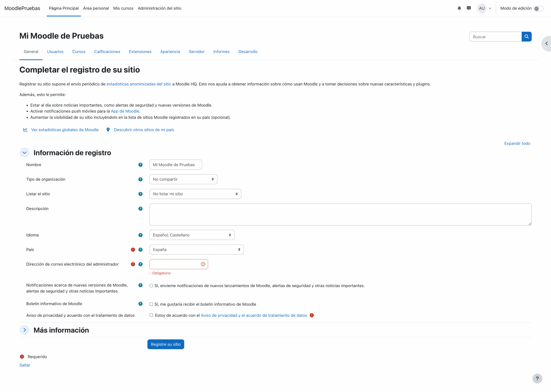This screenshot has height=392, width=551.
Task: Open help icon for País
Action: [x=140, y=250]
